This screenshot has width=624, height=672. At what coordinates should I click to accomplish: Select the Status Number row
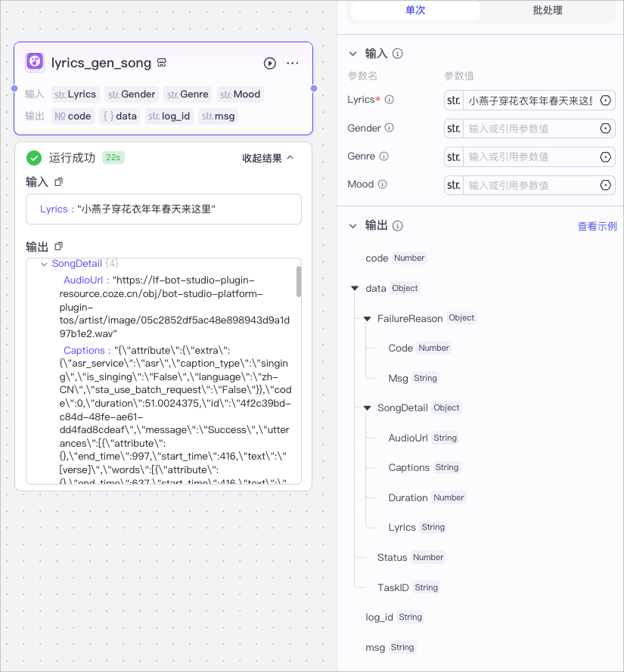(411, 558)
